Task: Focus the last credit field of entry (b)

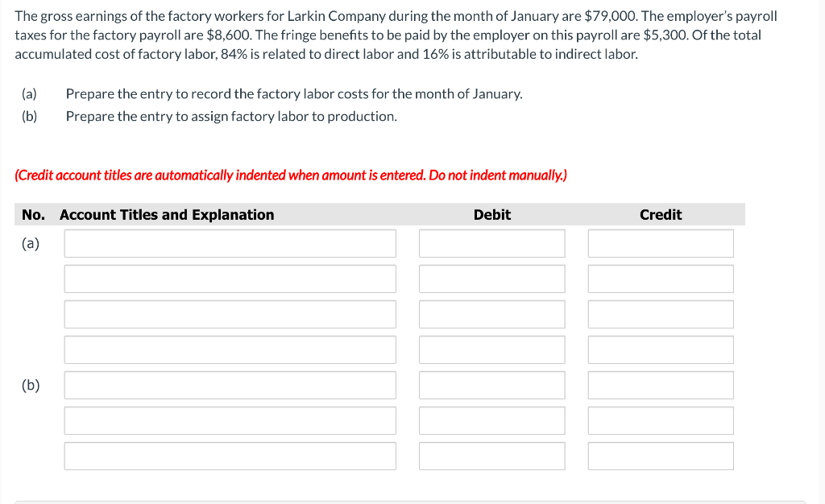Action: (x=661, y=456)
